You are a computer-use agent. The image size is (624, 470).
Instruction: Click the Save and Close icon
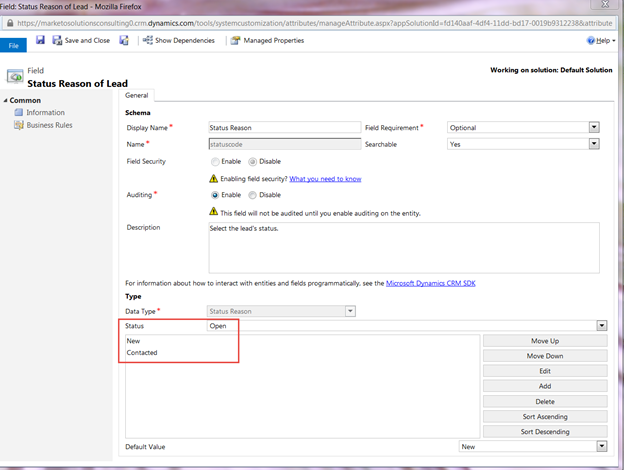(x=57, y=40)
